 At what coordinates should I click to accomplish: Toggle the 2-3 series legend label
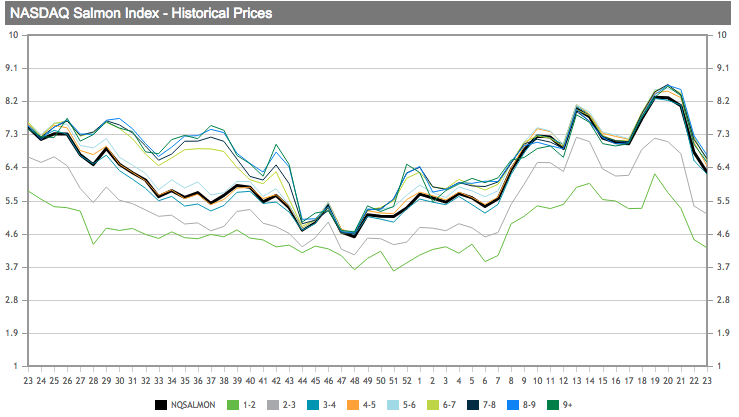[x=289, y=405]
